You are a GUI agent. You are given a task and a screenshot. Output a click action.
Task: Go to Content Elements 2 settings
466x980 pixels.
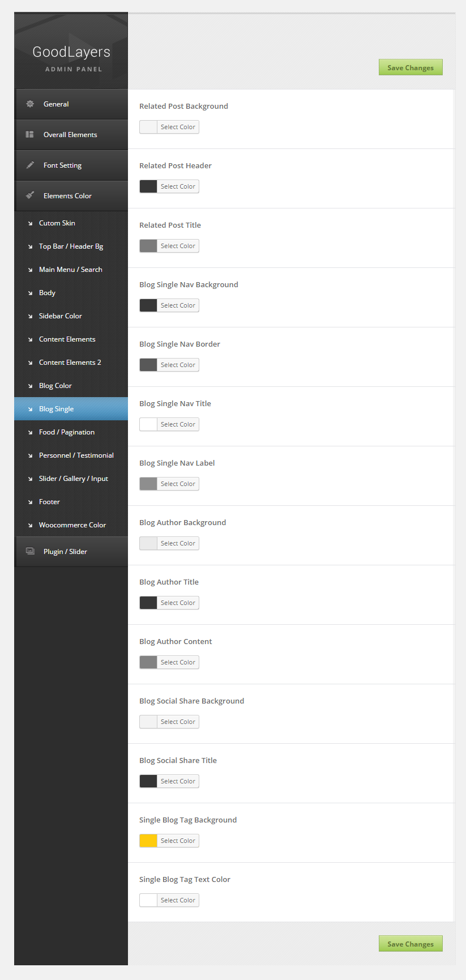click(x=70, y=363)
